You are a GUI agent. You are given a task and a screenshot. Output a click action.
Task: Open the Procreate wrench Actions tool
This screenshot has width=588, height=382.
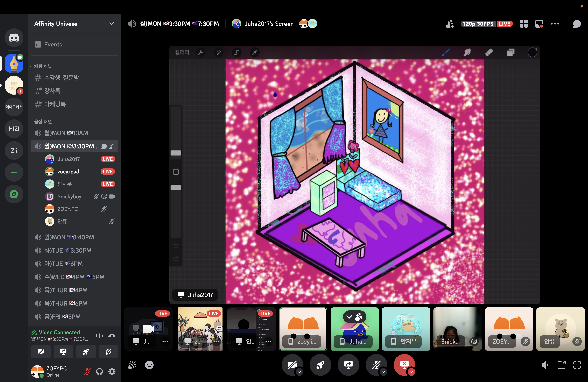point(201,52)
